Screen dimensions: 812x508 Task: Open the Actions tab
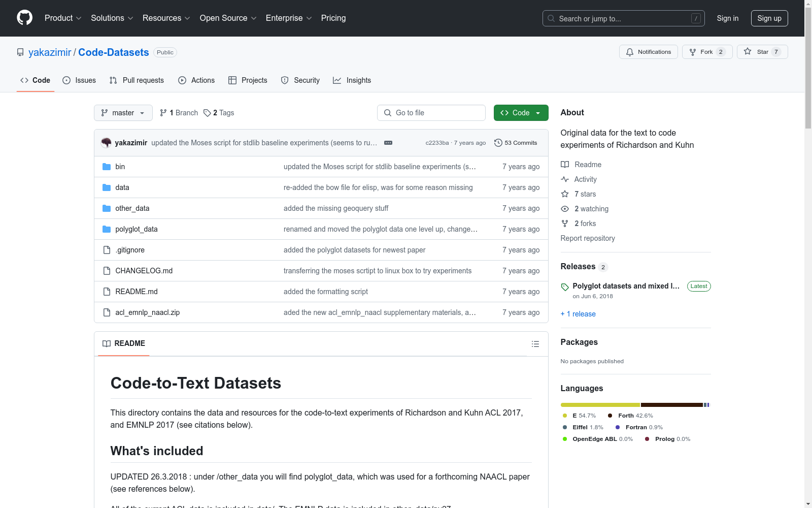(196, 80)
